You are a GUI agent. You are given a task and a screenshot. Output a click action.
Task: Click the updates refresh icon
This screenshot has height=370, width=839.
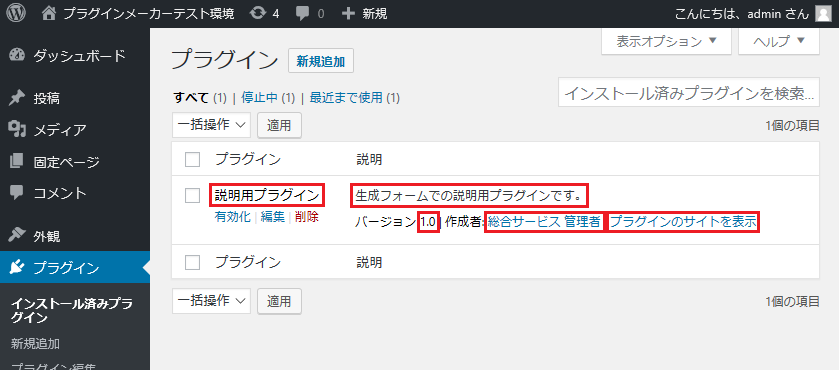point(258,13)
